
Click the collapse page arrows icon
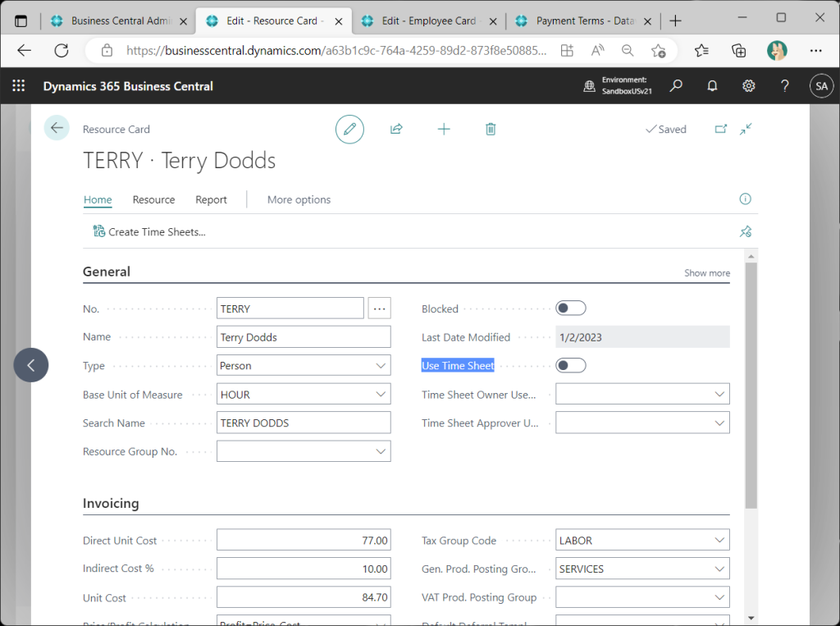point(746,129)
